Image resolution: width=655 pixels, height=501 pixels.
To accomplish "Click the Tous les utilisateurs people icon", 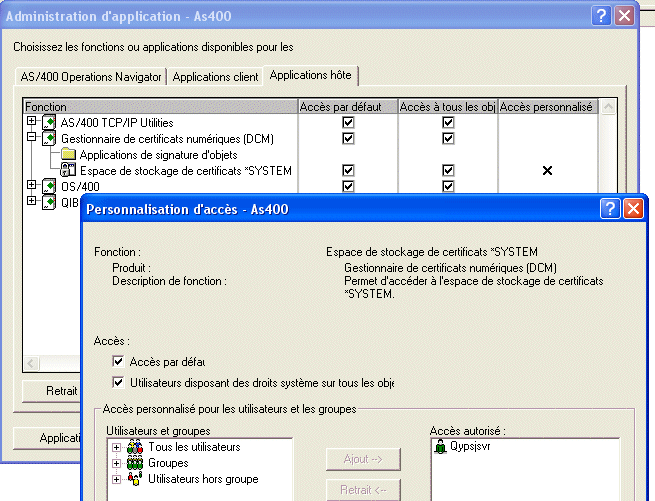I will click(135, 447).
